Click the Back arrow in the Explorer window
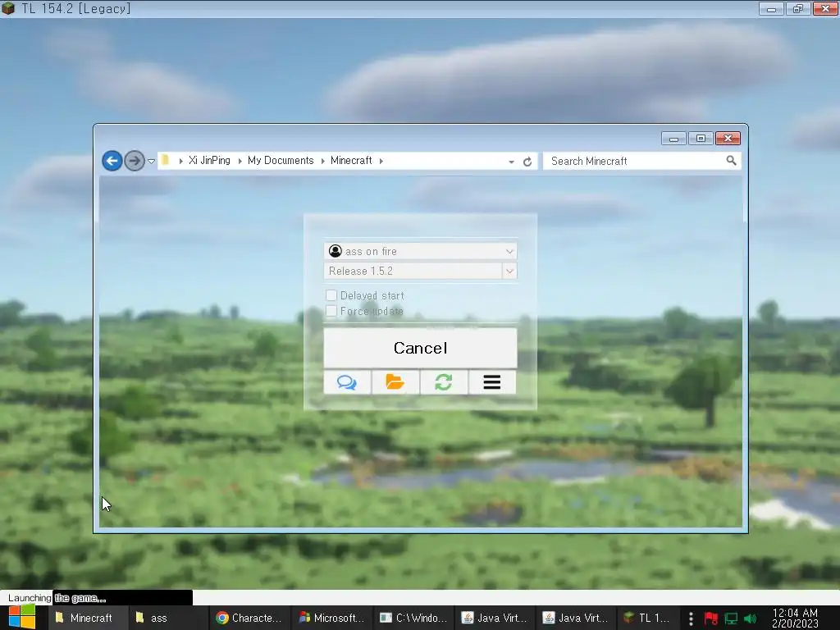 pyautogui.click(x=112, y=161)
